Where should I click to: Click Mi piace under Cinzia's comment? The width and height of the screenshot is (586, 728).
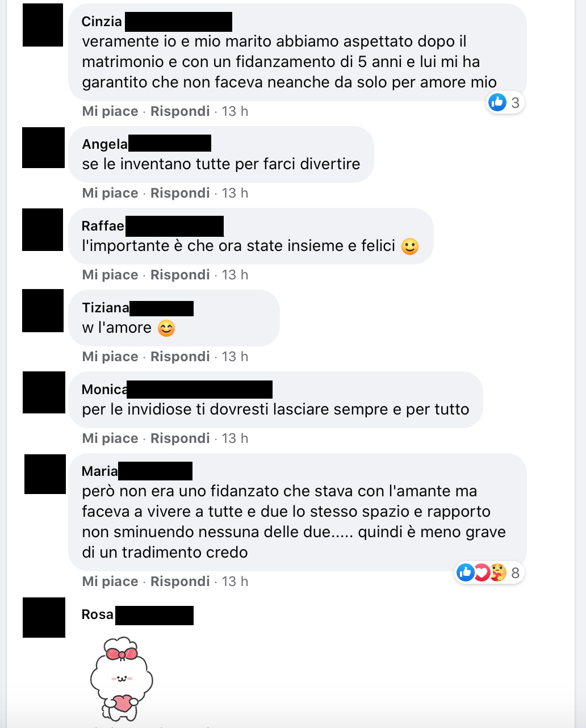[x=110, y=111]
